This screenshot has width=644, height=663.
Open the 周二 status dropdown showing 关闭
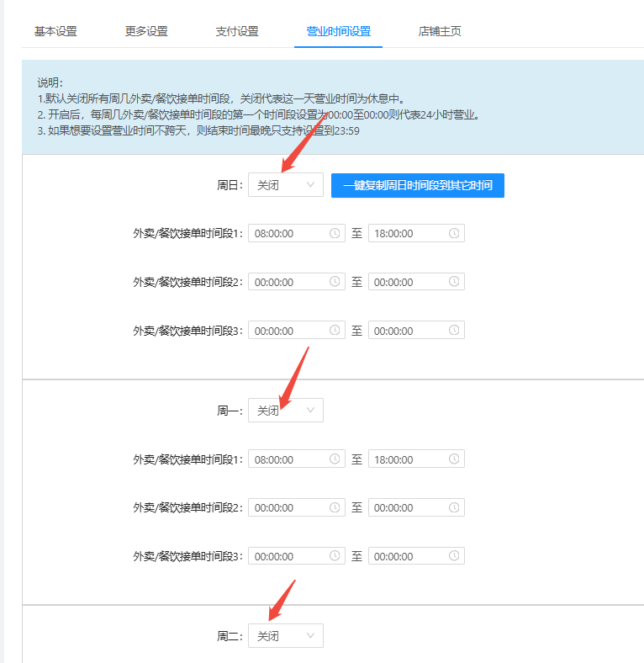click(x=286, y=635)
